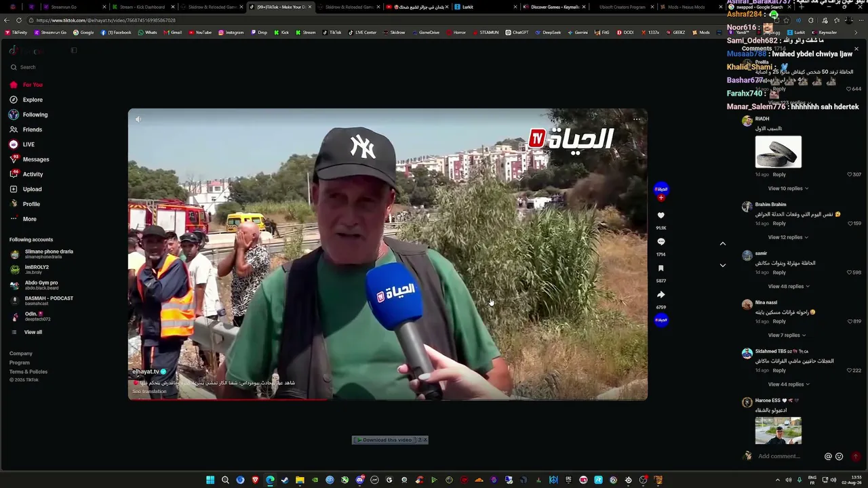The image size is (868, 488).
Task: Open tire image in RIADH's comment
Action: (x=778, y=152)
